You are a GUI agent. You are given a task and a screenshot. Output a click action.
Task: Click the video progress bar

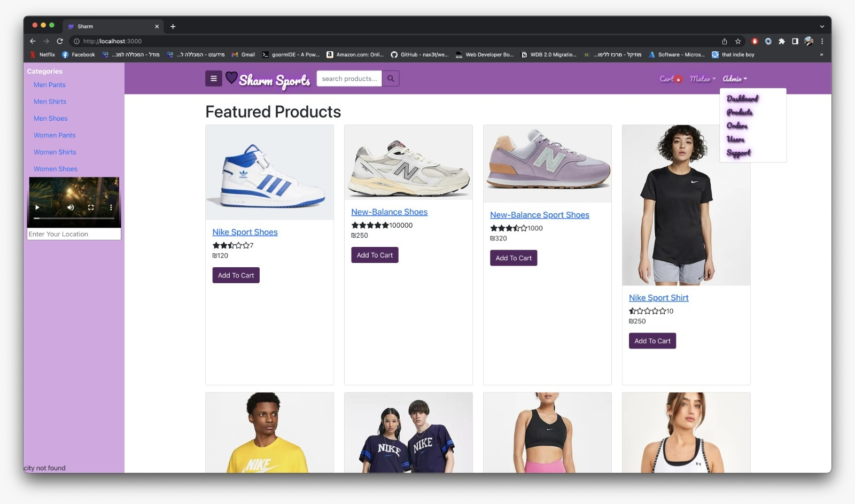(x=74, y=218)
